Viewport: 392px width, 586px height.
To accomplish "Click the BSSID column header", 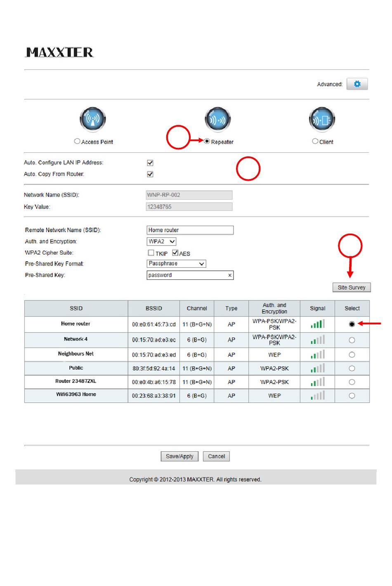I will [154, 308].
